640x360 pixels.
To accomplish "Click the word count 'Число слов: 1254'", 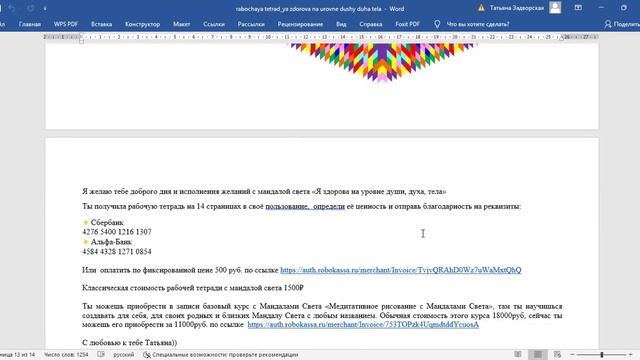I will (x=66, y=355).
